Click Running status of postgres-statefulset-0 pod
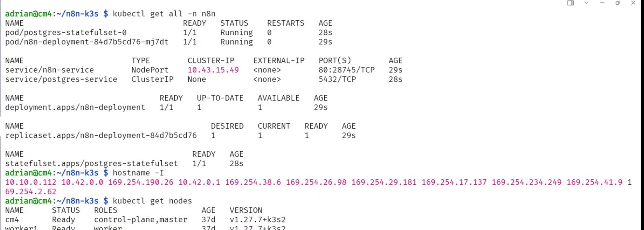The image size is (644, 230). tap(237, 33)
